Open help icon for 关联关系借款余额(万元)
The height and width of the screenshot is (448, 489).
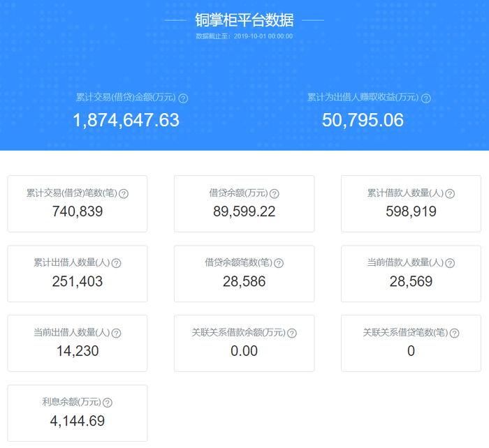(x=292, y=334)
